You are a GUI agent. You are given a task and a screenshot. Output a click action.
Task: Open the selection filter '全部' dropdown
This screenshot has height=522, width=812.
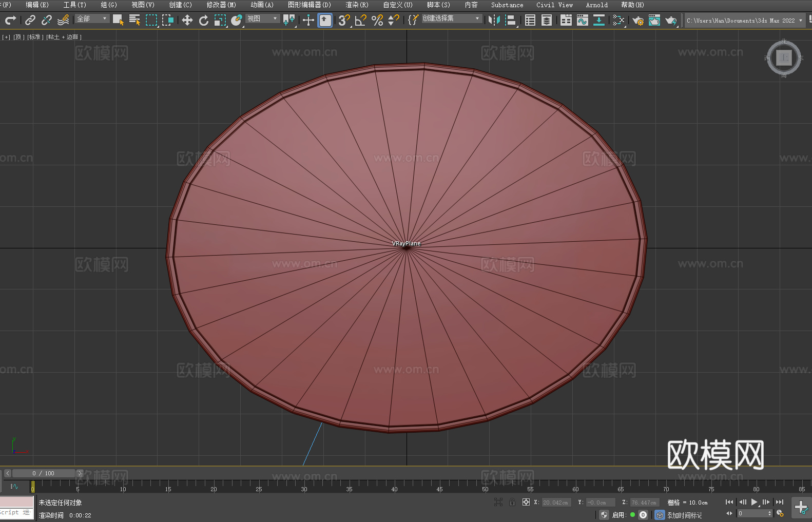click(x=92, y=18)
